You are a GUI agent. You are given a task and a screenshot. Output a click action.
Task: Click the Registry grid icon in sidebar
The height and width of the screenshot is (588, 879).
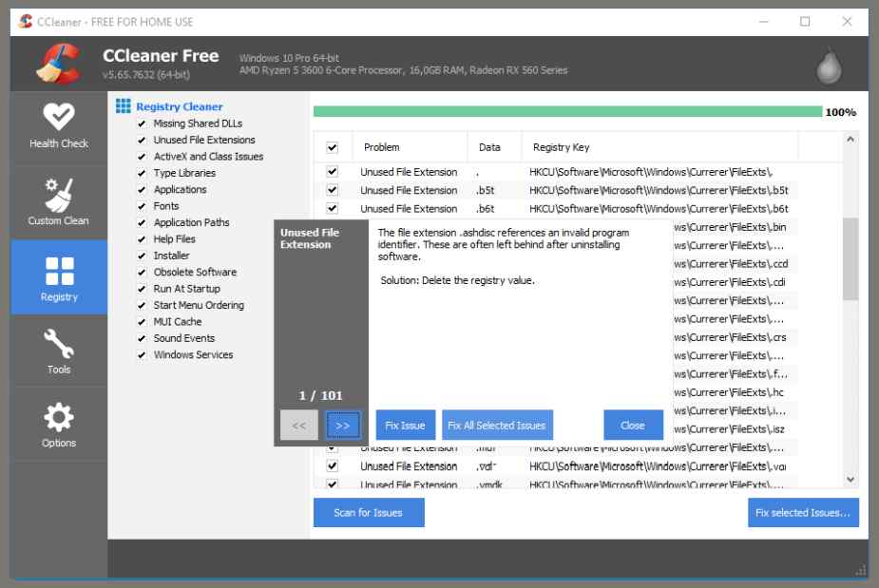pyautogui.click(x=59, y=271)
